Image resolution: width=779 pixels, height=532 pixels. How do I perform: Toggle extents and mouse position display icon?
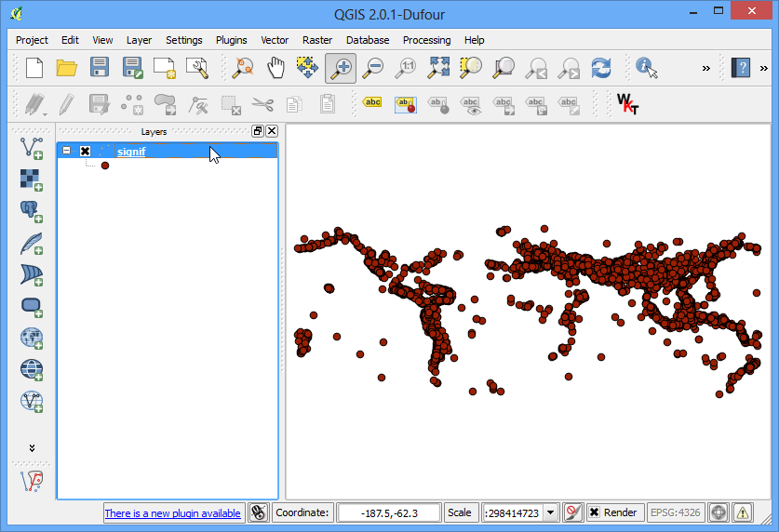tap(259, 512)
